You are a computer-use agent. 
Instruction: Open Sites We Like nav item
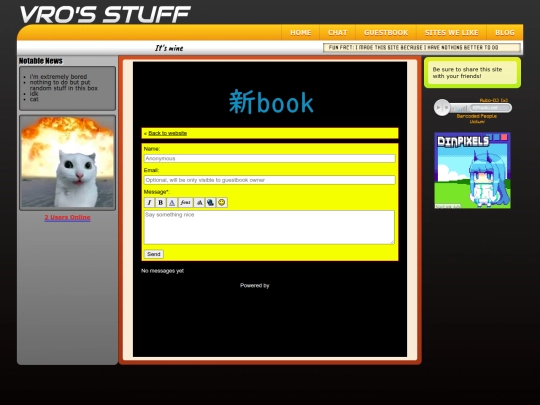coord(451,32)
